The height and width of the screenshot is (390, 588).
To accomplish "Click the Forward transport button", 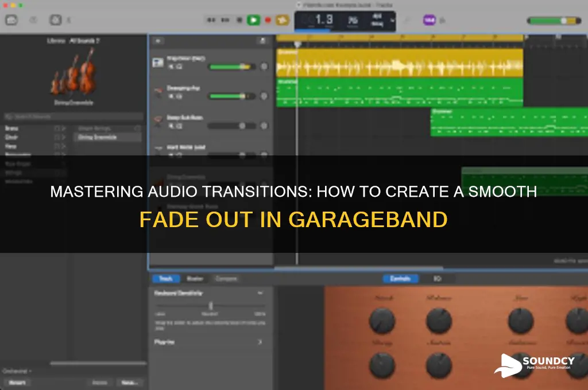I will (x=225, y=20).
